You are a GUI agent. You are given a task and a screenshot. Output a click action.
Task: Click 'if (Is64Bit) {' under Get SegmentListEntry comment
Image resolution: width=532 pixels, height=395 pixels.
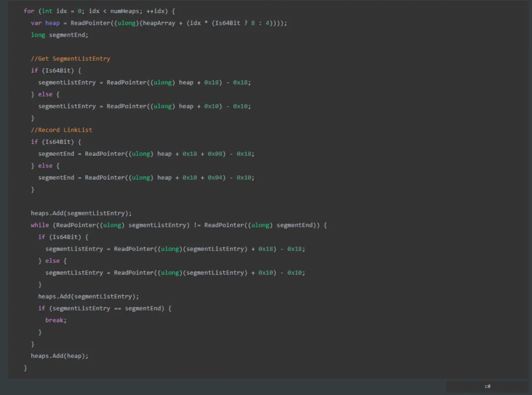click(x=56, y=71)
